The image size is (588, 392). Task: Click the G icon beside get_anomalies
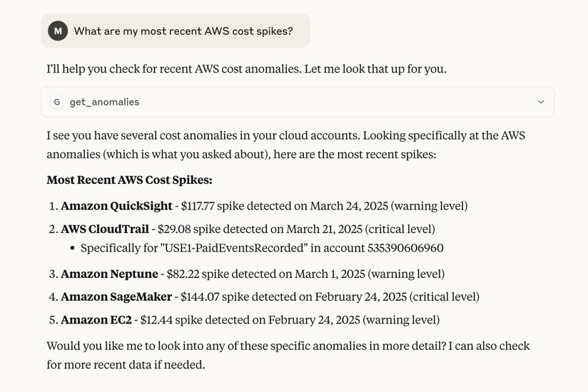click(57, 102)
